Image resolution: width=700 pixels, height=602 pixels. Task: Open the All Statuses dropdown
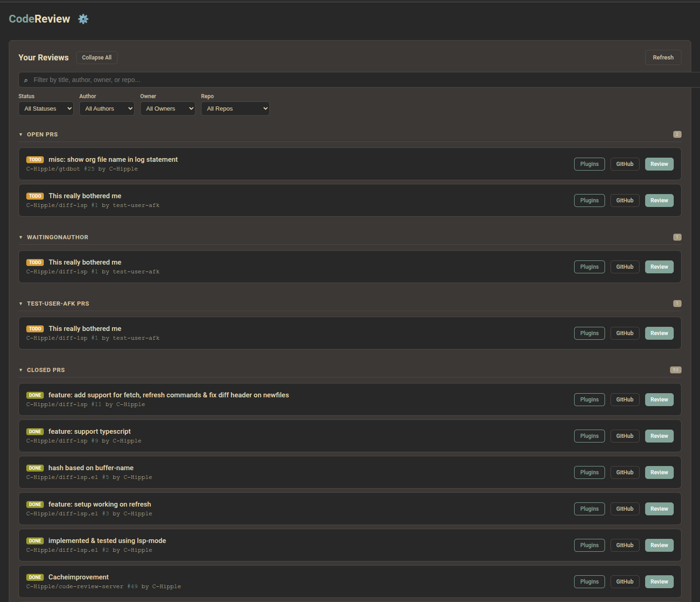pyautogui.click(x=46, y=109)
